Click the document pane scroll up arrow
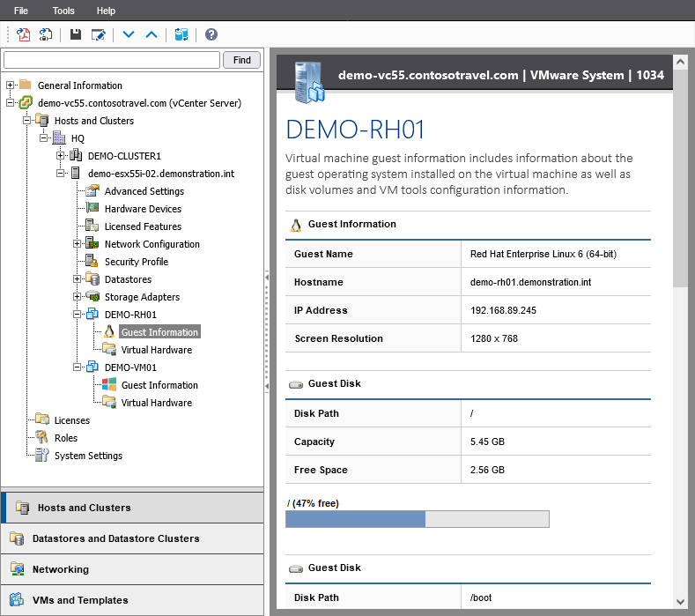The image size is (695, 616). 680,62
